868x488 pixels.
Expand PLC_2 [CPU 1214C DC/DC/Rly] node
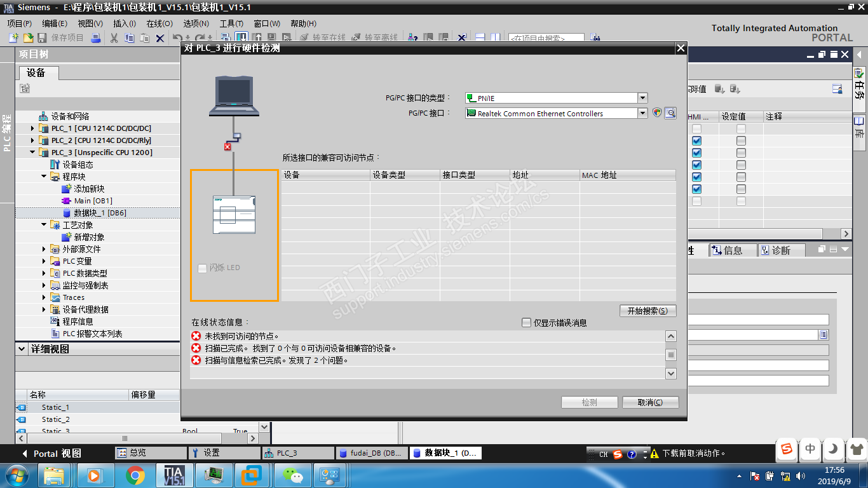tap(33, 140)
